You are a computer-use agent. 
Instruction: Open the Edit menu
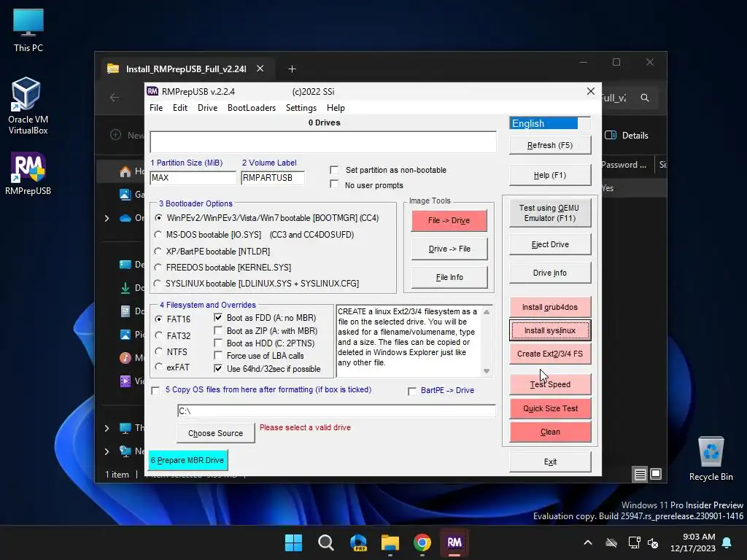point(179,108)
